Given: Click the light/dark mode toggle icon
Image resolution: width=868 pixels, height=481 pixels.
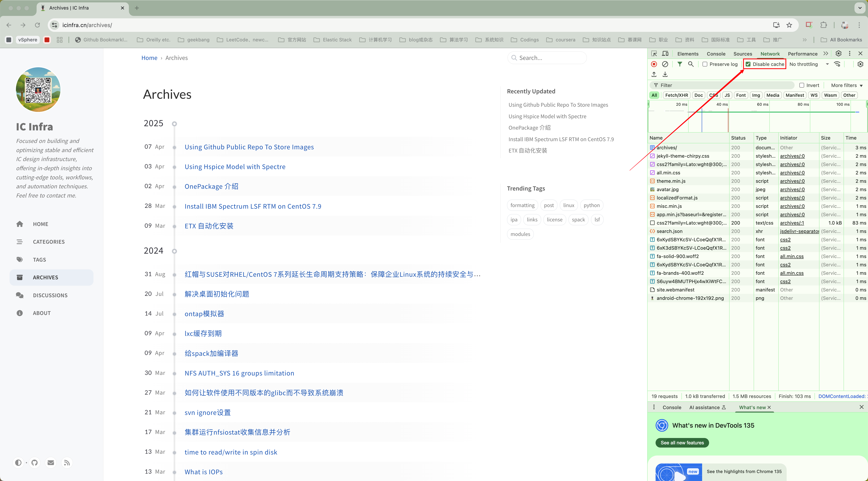Looking at the screenshot, I should click(18, 462).
